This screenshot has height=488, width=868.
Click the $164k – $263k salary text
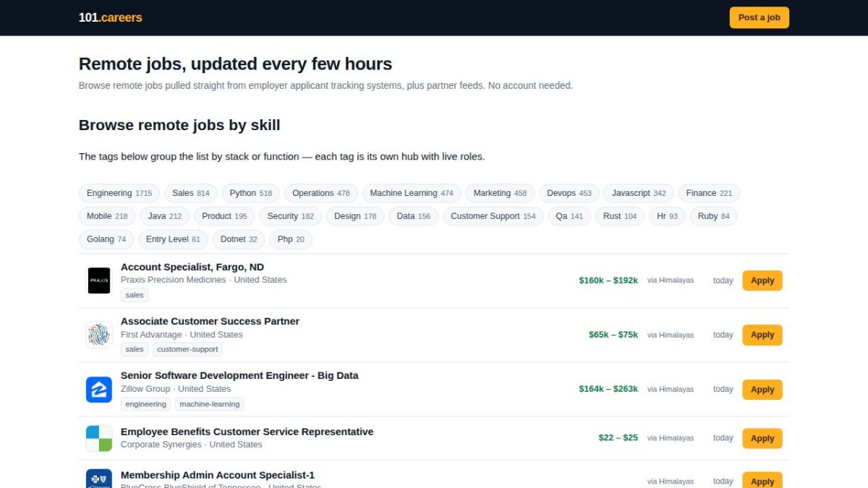[608, 389]
